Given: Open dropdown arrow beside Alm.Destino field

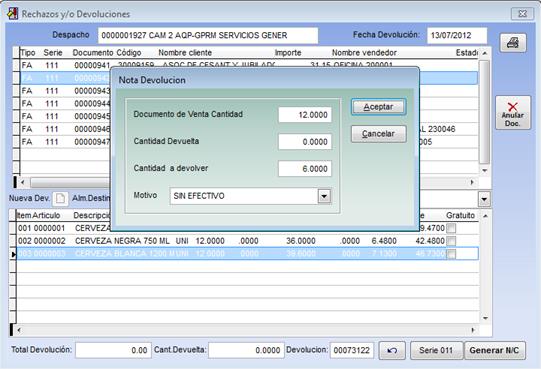Looking at the screenshot, I should [484, 199].
